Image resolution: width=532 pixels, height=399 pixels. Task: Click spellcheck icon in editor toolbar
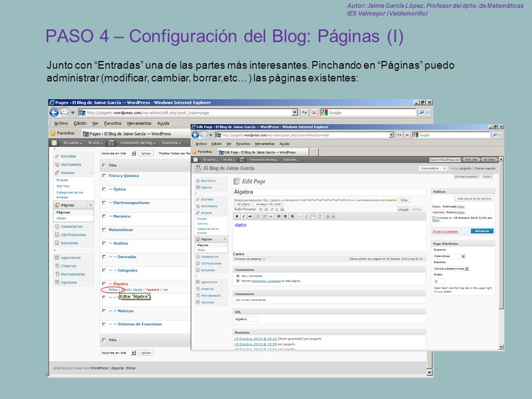click(321, 216)
